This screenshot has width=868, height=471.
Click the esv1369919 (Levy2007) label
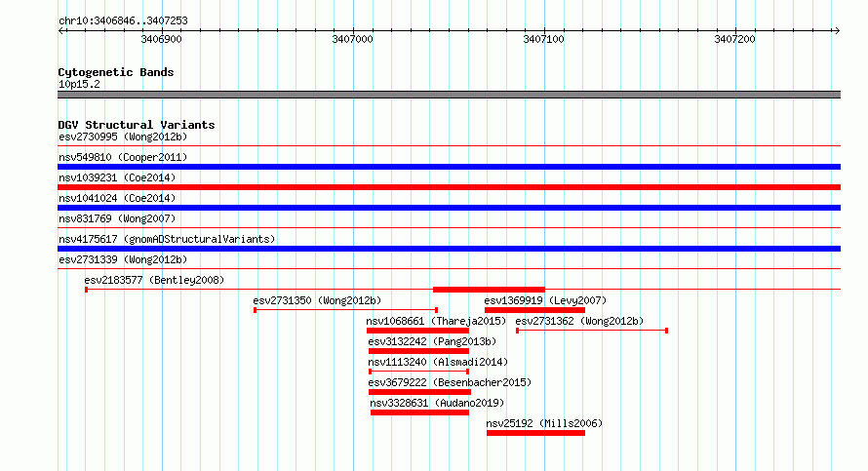click(x=545, y=300)
